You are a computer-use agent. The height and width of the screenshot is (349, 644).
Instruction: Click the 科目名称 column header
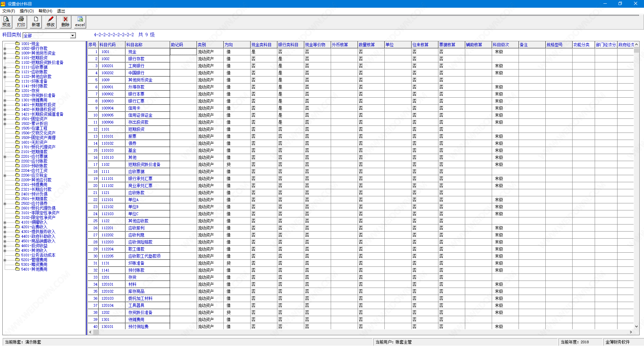148,45
